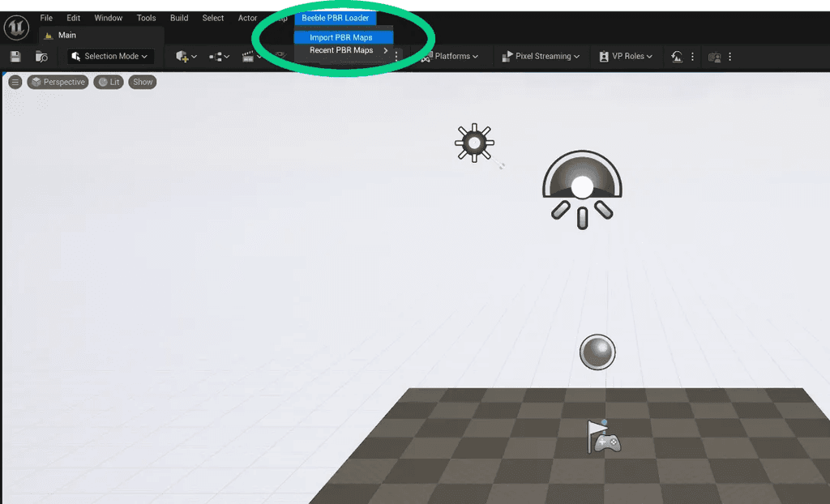The image size is (830, 504).
Task: Click the source control revision icon
Action: coord(678,57)
